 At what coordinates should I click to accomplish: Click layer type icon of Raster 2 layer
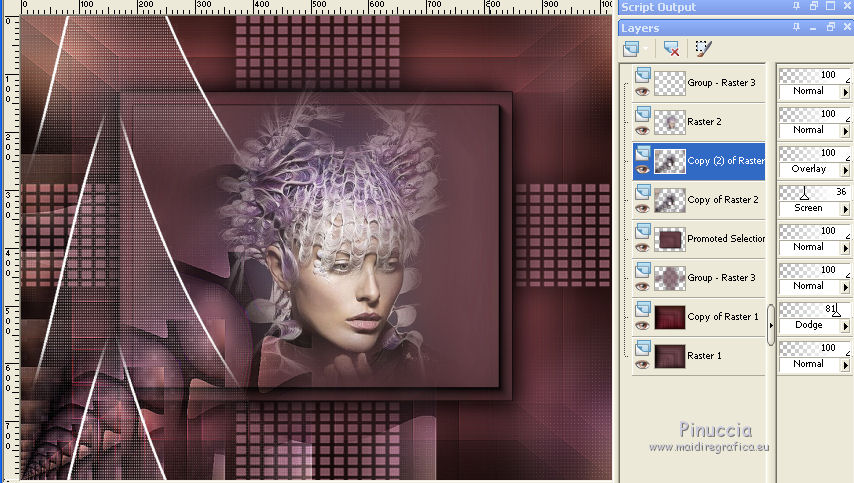(x=643, y=114)
